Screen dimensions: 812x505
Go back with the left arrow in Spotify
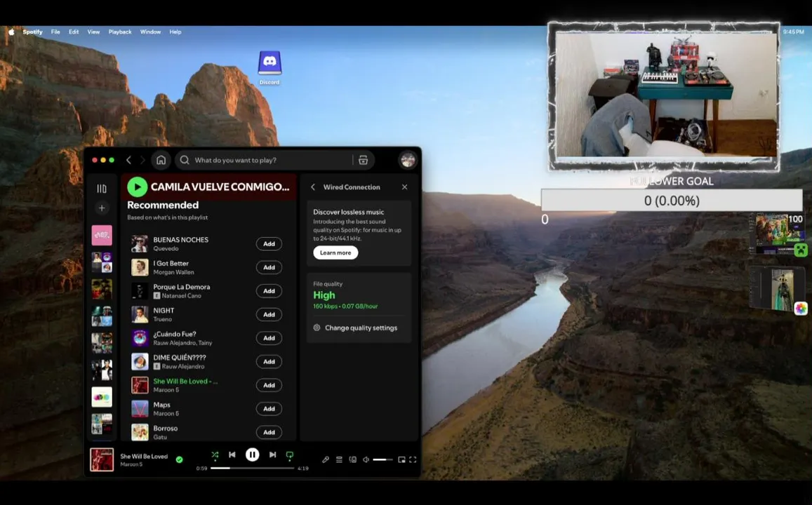(129, 160)
